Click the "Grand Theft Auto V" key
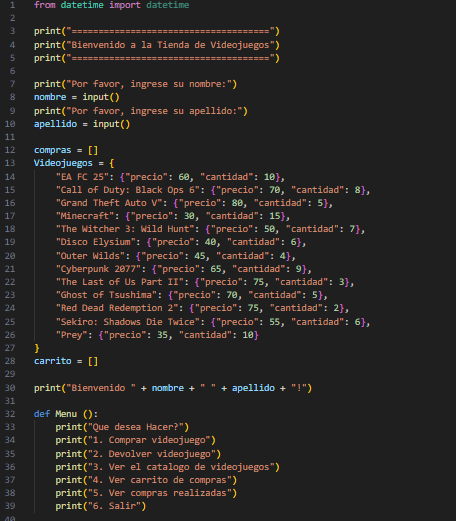Image resolution: width=456 pixels, height=521 pixels. [x=109, y=203]
